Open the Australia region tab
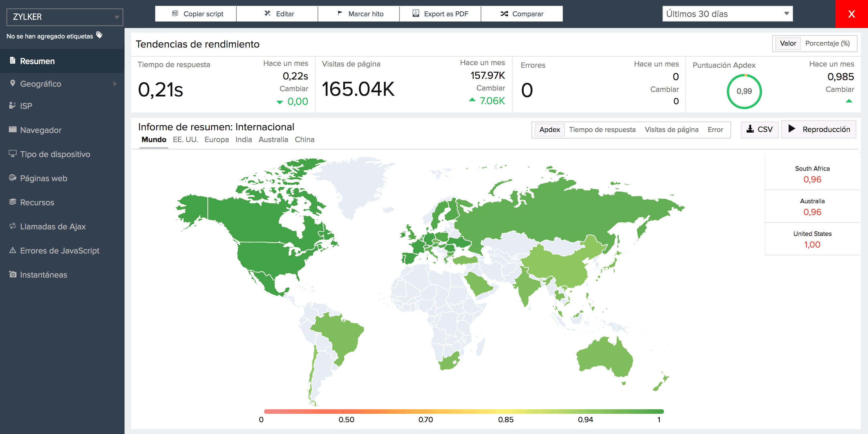 [273, 139]
